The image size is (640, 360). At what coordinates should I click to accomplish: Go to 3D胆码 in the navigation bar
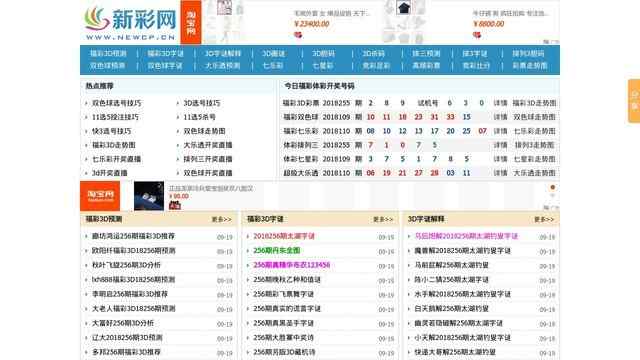(x=323, y=53)
